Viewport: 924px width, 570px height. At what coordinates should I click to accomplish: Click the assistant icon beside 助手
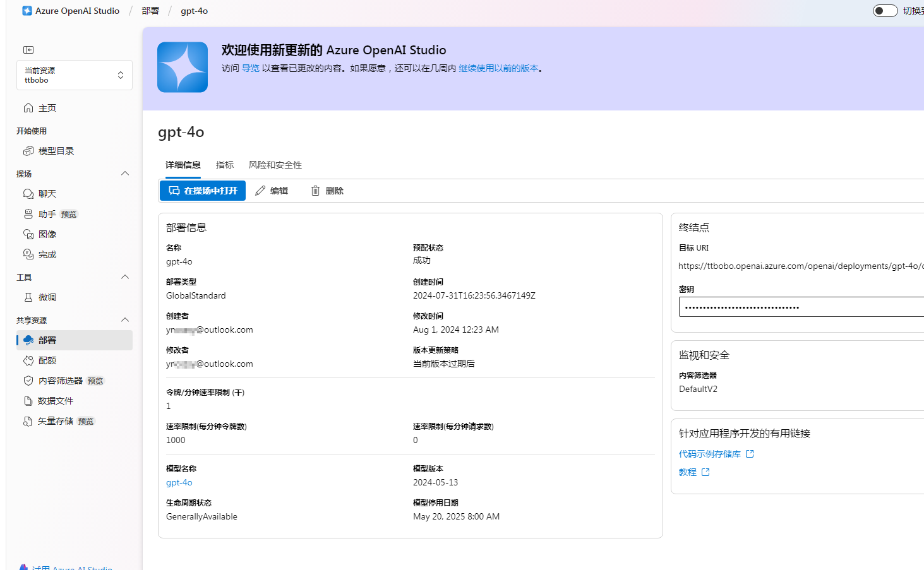(28, 214)
